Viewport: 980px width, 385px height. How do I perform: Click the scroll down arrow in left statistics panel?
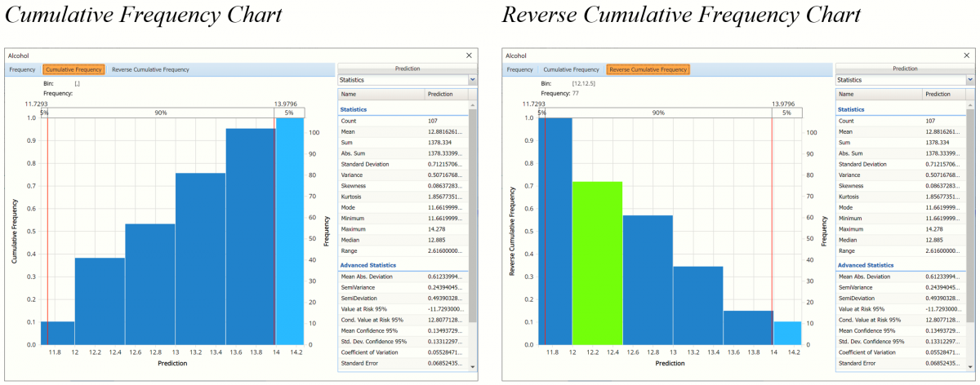coord(472,367)
